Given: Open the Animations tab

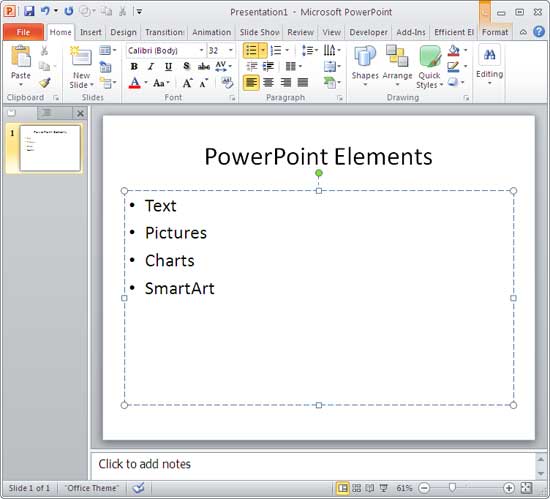Looking at the screenshot, I should coord(212,32).
